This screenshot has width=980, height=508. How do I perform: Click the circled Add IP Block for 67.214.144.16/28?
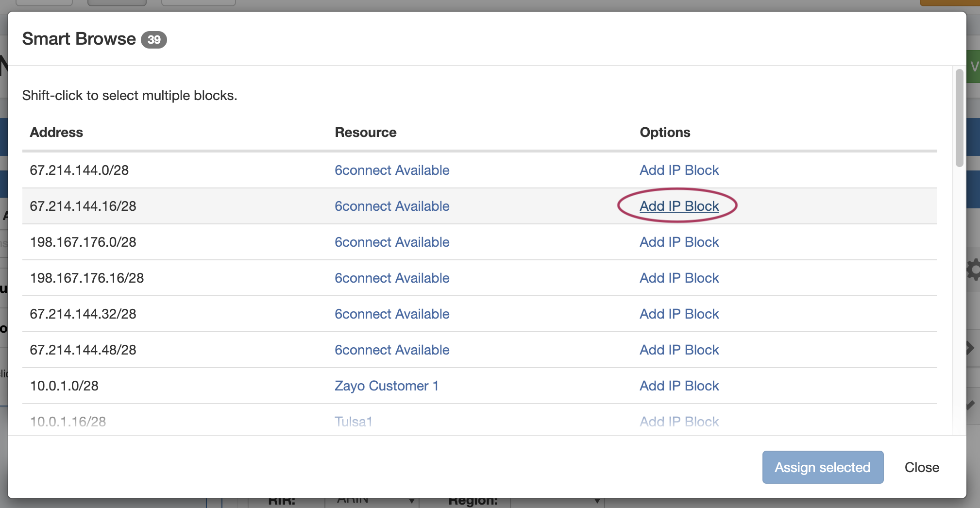pos(679,206)
